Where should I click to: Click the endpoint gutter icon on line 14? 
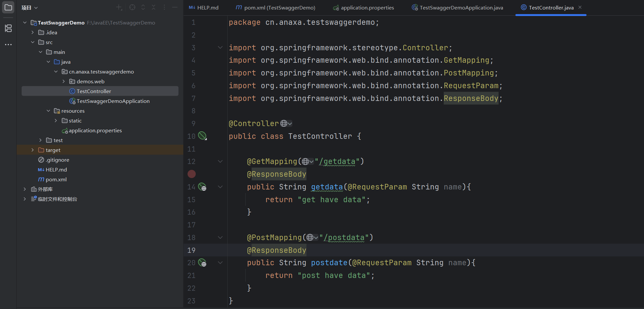coord(203,187)
